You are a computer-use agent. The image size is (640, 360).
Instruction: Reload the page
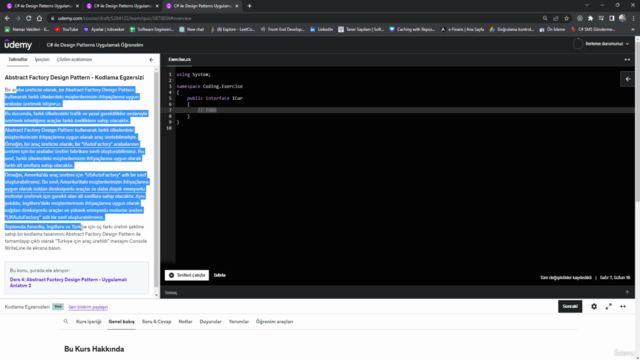pyautogui.click(x=29, y=18)
